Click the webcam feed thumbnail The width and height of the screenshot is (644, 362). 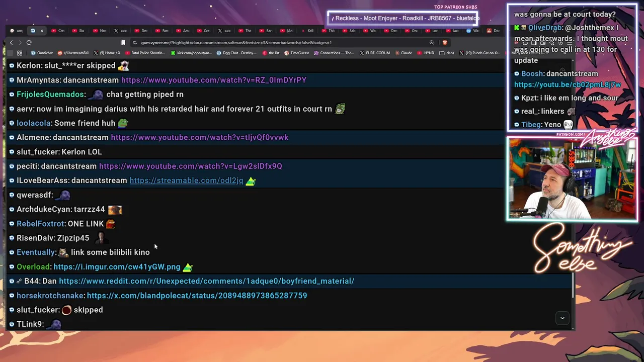pyautogui.click(x=572, y=178)
